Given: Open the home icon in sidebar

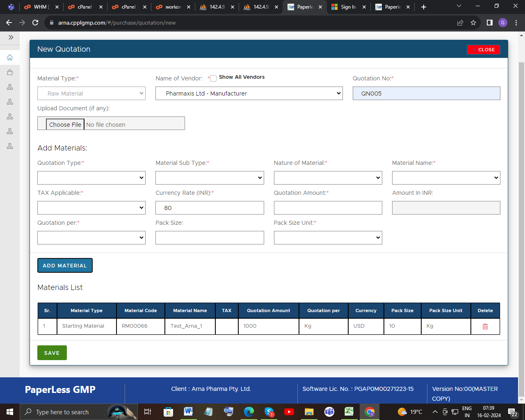Looking at the screenshot, I should point(10,57).
